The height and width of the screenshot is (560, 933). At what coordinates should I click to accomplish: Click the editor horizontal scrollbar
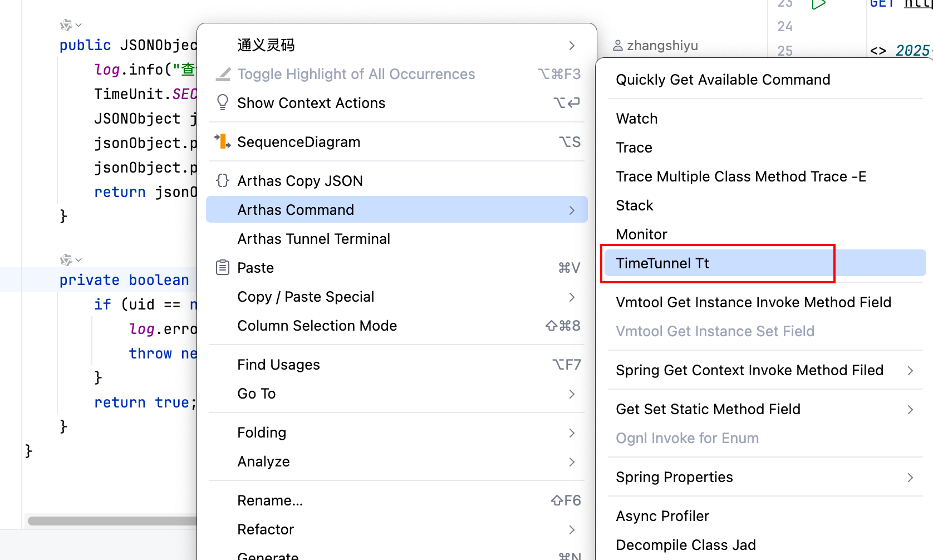tap(111, 521)
